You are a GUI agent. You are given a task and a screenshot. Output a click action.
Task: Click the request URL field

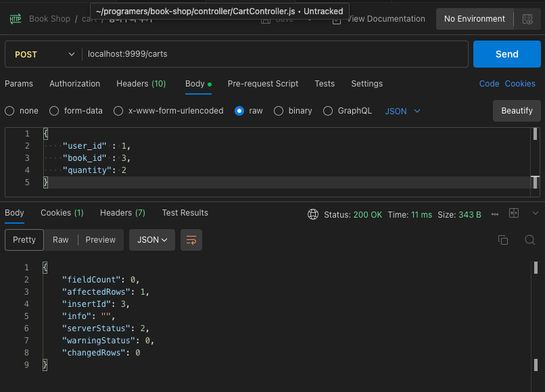click(x=275, y=54)
